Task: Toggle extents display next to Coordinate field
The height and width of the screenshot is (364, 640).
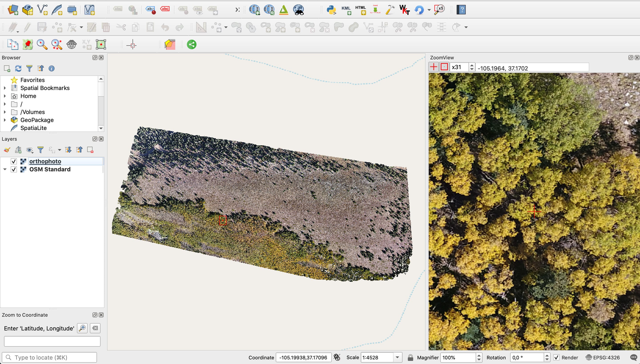Action: pyautogui.click(x=337, y=357)
